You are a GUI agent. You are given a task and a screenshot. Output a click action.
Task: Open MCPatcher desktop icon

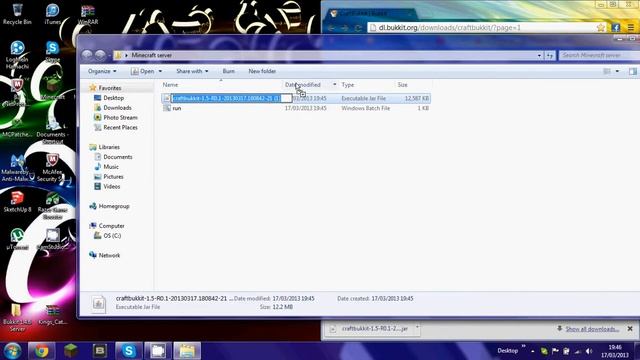pos(17,127)
